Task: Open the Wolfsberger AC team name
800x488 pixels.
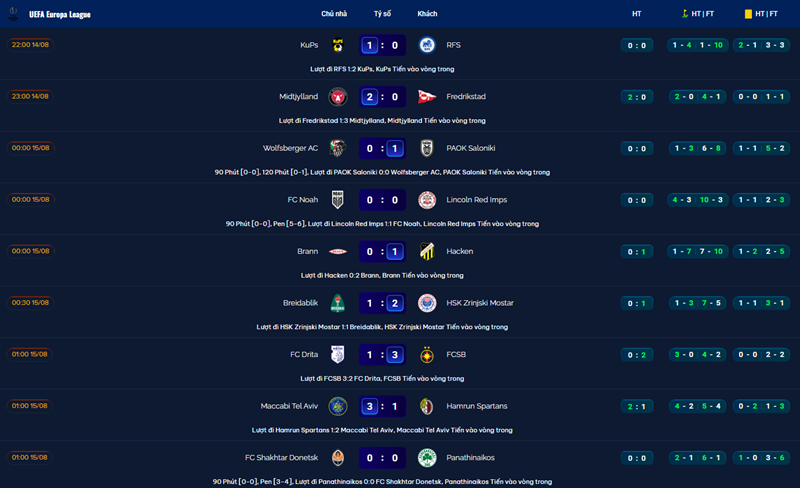Action: [290, 148]
